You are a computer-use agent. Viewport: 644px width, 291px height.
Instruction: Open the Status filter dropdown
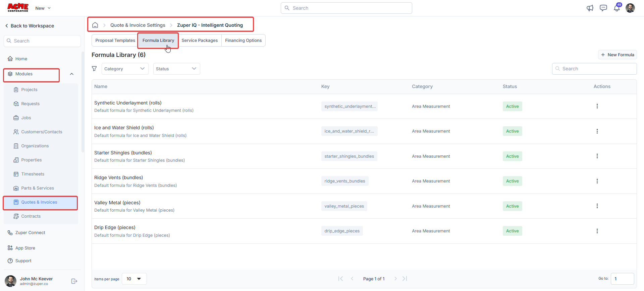176,69
